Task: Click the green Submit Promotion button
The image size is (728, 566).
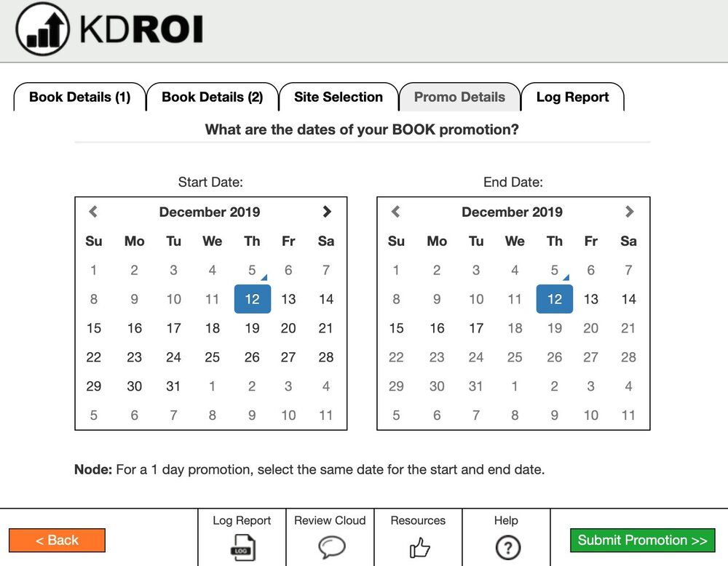Action: point(643,541)
